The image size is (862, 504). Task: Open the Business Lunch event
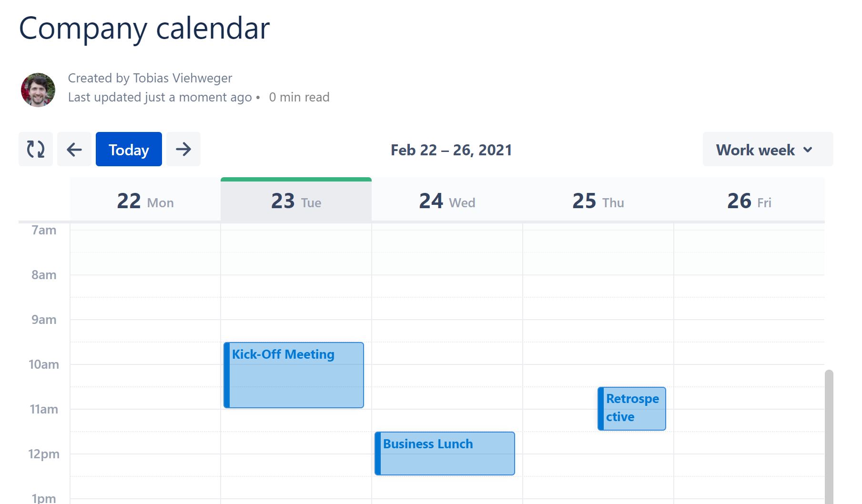[445, 453]
